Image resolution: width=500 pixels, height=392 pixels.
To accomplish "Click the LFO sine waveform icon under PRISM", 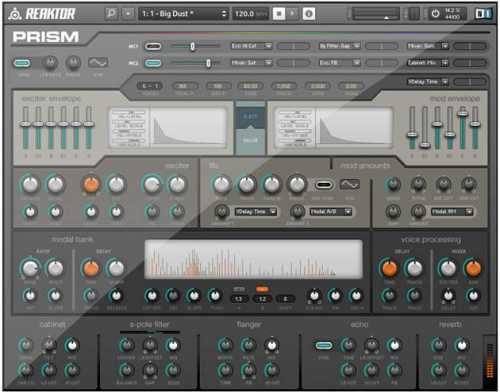I will [98, 62].
